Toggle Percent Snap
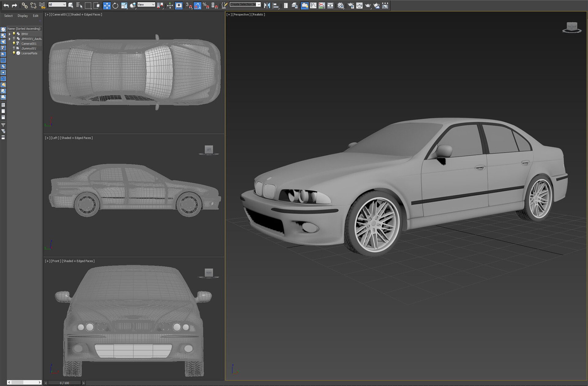 pos(206,6)
